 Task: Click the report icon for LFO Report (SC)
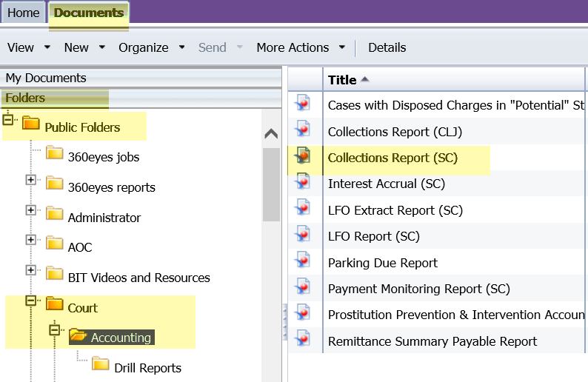303,234
